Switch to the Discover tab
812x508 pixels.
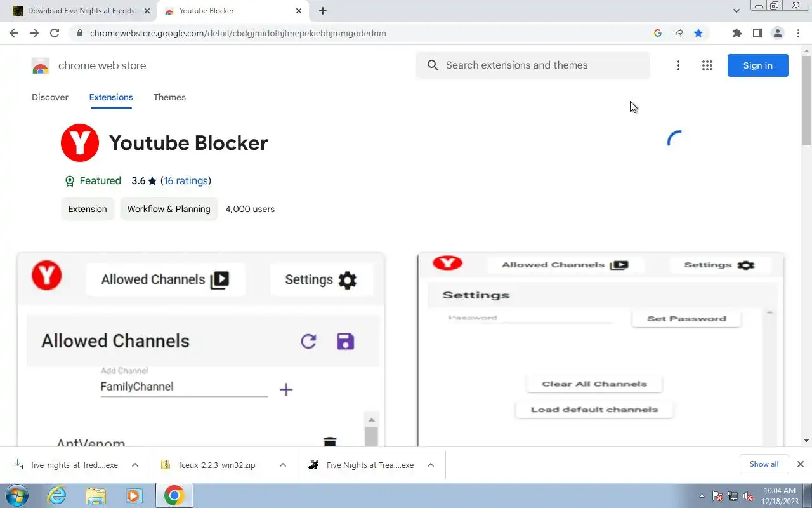click(50, 97)
